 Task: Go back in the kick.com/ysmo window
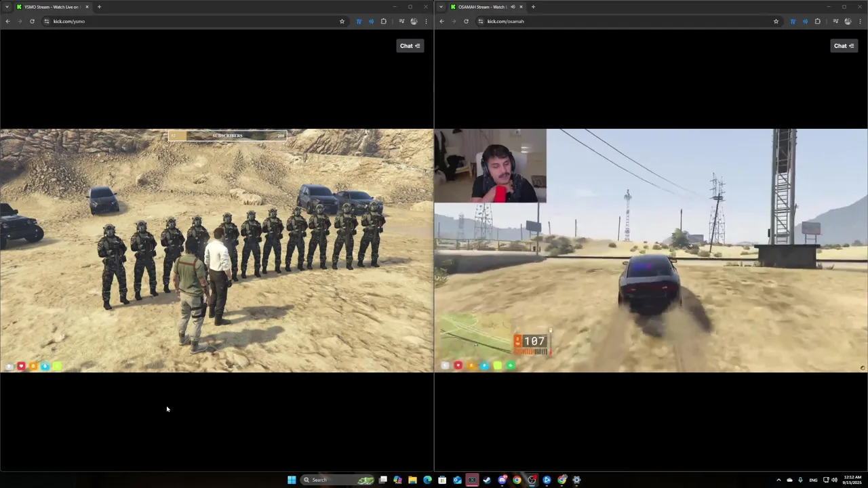7,21
